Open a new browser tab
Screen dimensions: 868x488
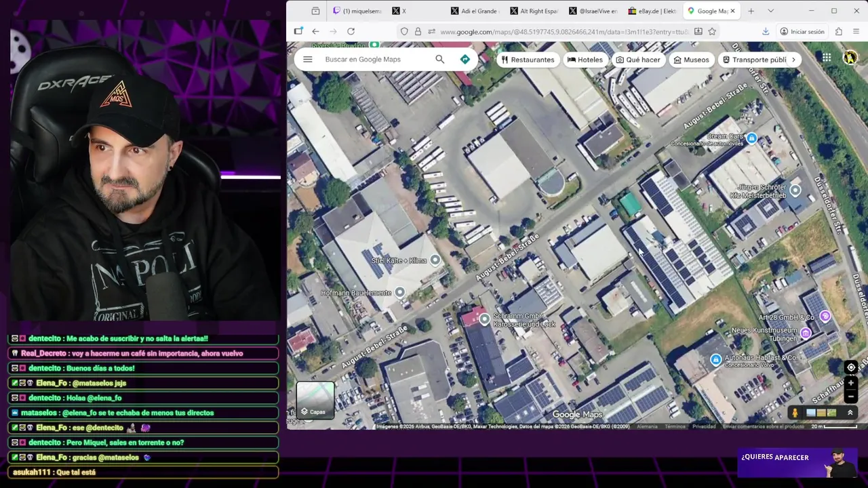pos(751,11)
